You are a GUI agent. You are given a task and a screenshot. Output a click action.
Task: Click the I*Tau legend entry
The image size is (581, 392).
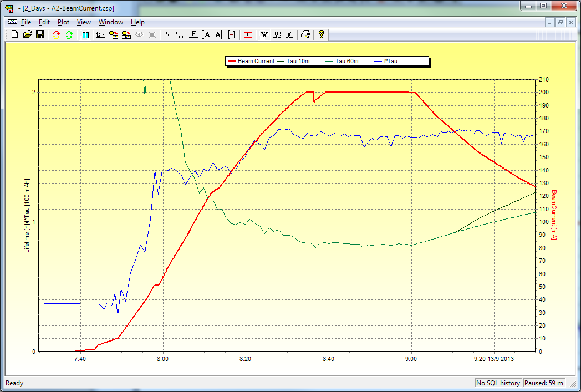[x=390, y=61]
